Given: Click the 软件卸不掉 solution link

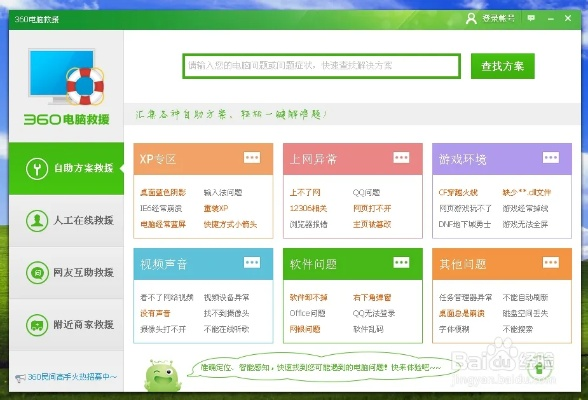Looking at the screenshot, I should click(x=308, y=298).
